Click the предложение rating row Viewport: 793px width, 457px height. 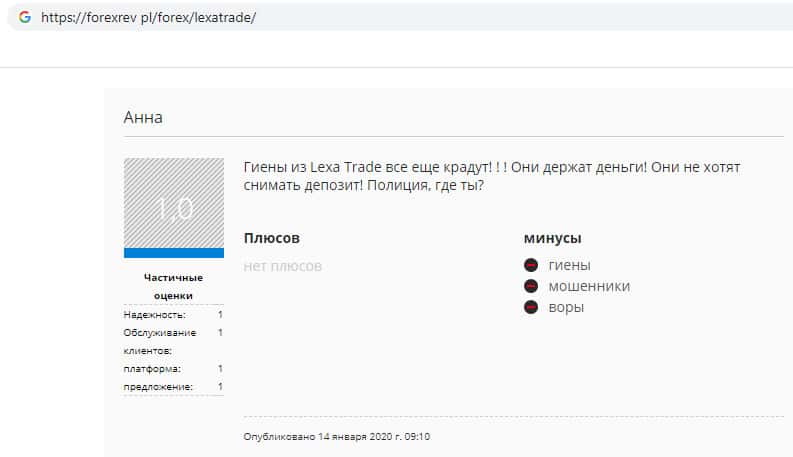click(173, 387)
